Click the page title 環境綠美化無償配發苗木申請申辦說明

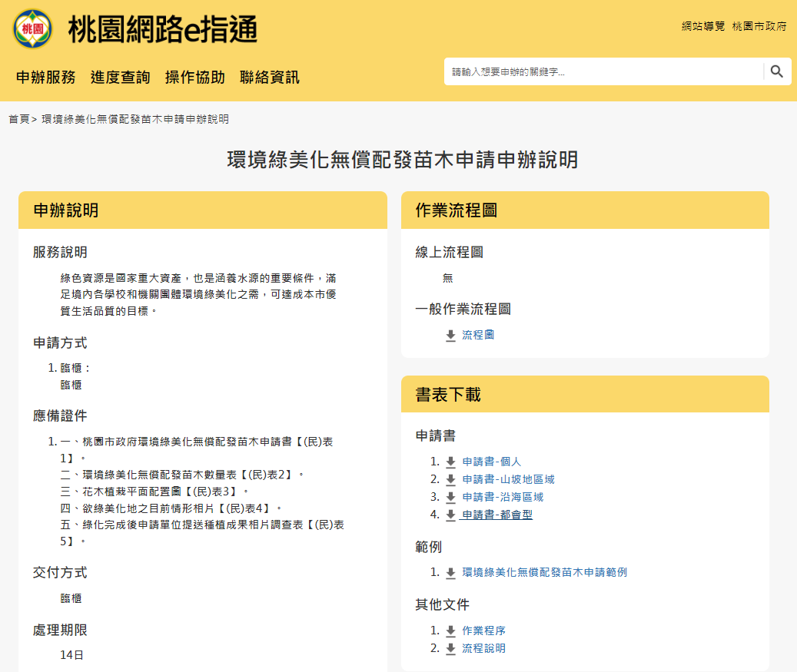coord(403,160)
